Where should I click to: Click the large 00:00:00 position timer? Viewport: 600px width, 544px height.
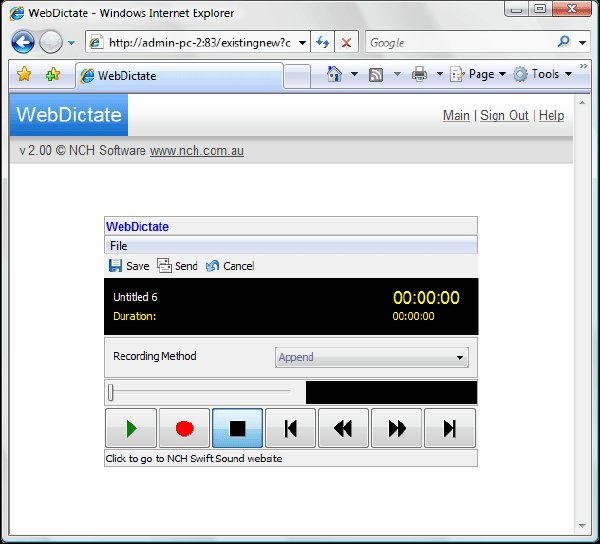(426, 298)
